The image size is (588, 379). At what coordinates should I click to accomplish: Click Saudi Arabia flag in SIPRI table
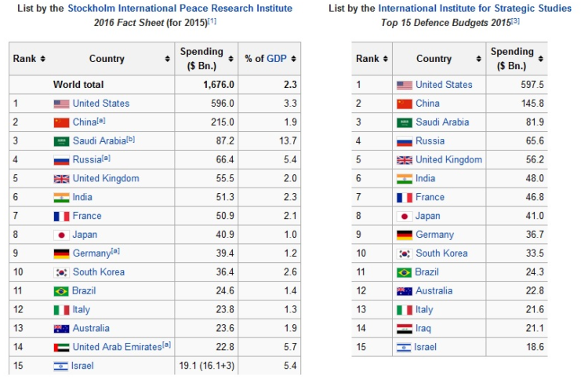61,141
